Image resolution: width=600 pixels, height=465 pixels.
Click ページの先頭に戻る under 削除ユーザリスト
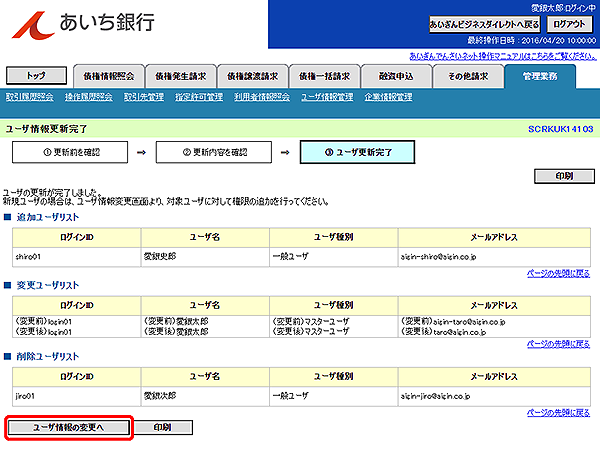point(558,413)
